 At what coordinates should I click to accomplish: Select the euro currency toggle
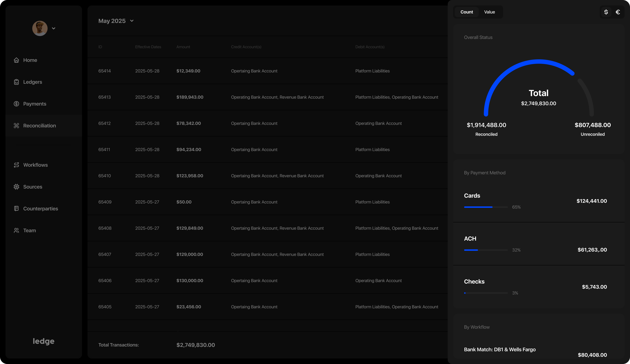coord(618,12)
